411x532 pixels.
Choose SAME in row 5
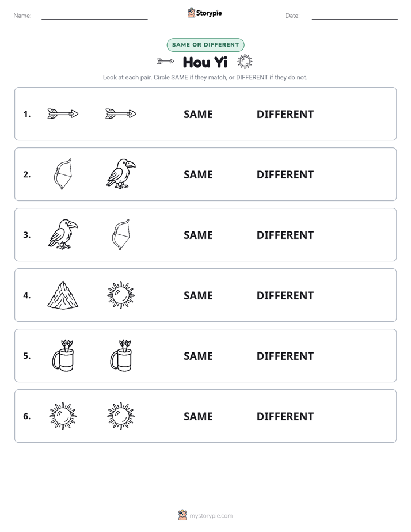[198, 356]
